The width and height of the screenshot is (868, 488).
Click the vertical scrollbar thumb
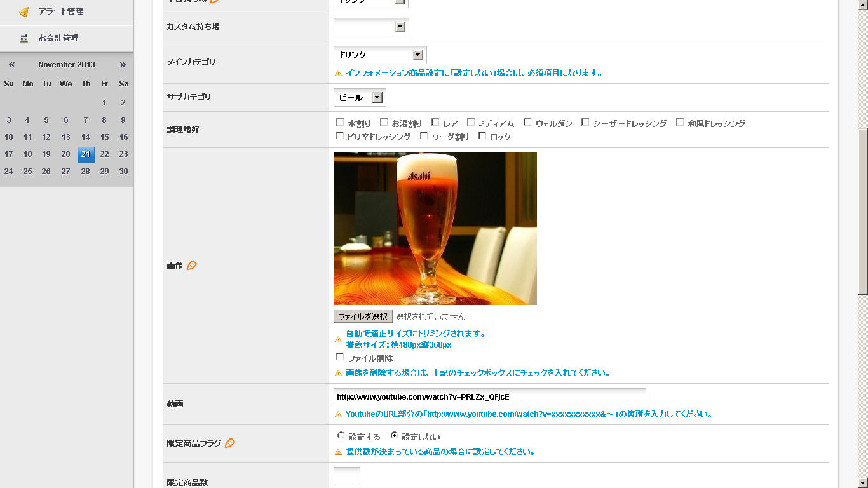[862, 212]
